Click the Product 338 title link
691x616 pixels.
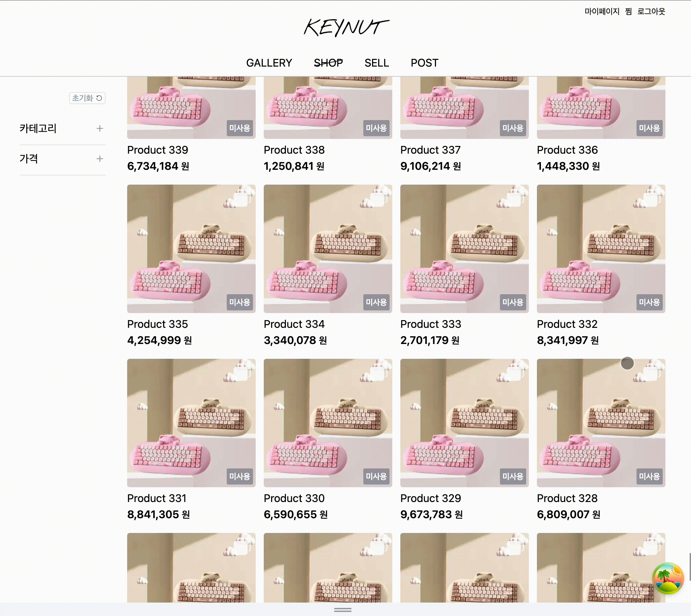tap(294, 150)
